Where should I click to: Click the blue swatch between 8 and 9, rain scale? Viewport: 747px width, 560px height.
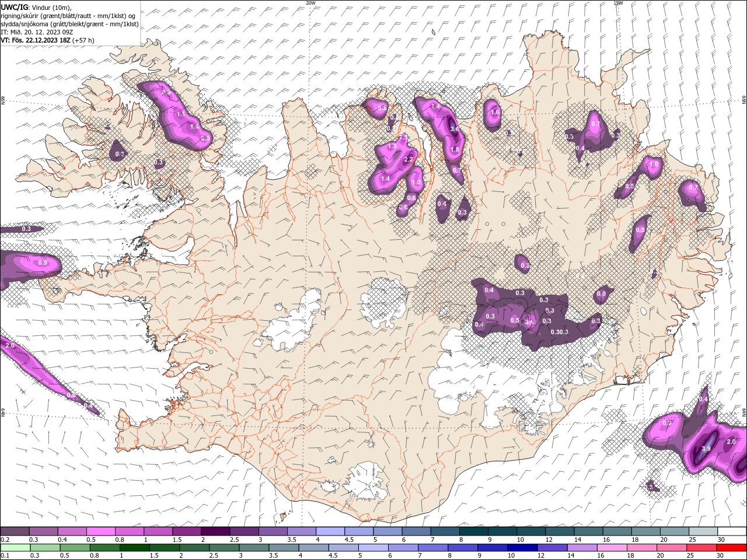462,547
